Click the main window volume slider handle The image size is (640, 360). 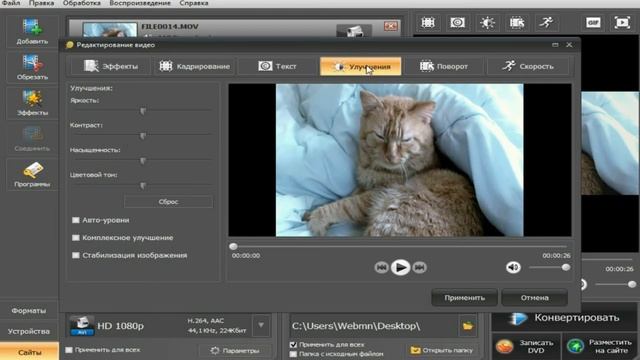coord(632,284)
